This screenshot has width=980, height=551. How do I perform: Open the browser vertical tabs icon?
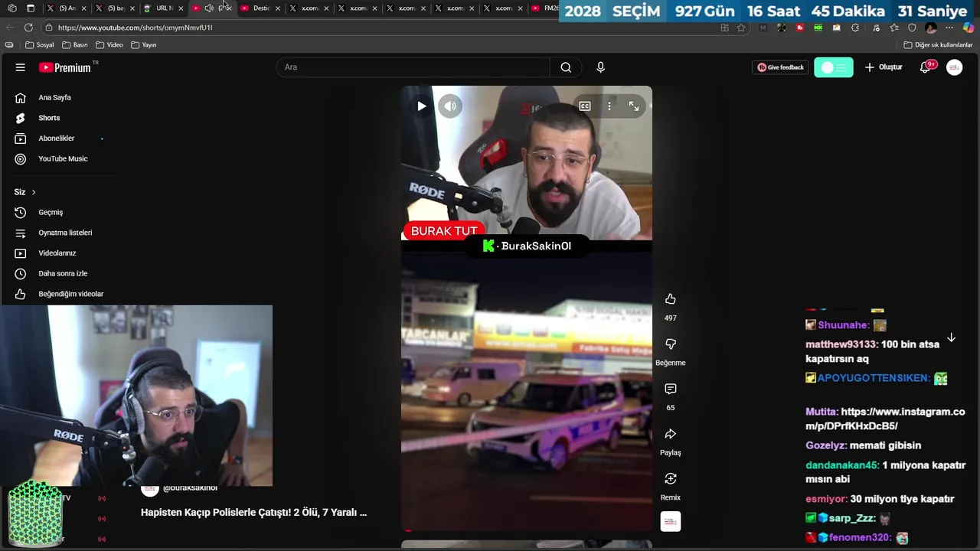point(31,8)
